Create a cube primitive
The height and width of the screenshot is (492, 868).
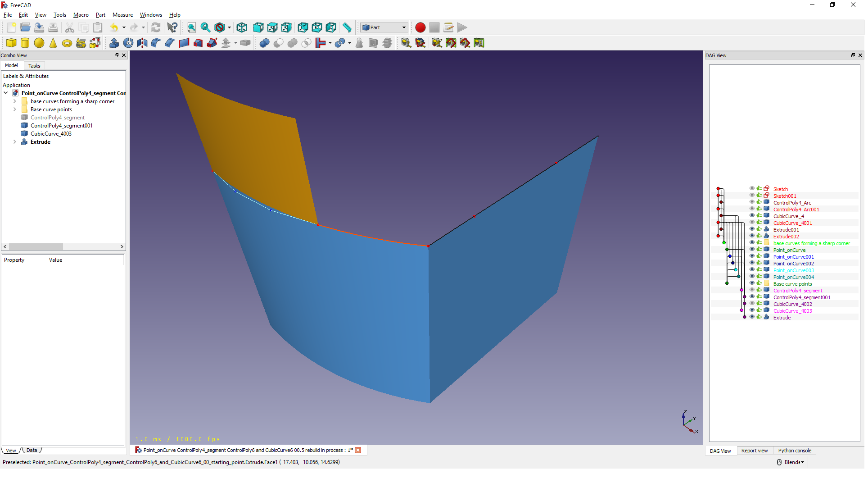11,43
